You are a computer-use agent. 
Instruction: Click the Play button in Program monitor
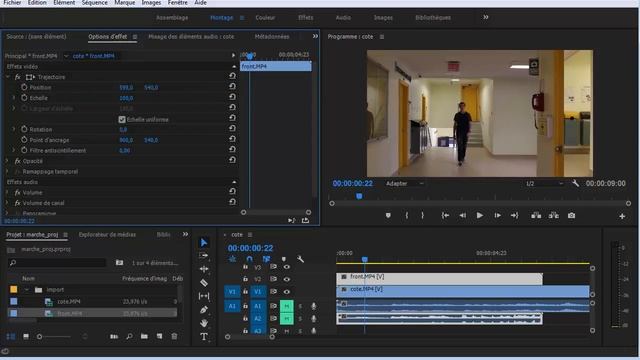coord(480,216)
